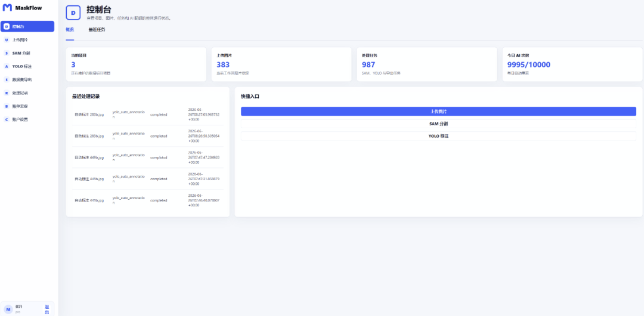This screenshot has width=644, height=316.
Task: Click yolo_auto_annotation in the 07:47:31 row
Action: coord(129,179)
